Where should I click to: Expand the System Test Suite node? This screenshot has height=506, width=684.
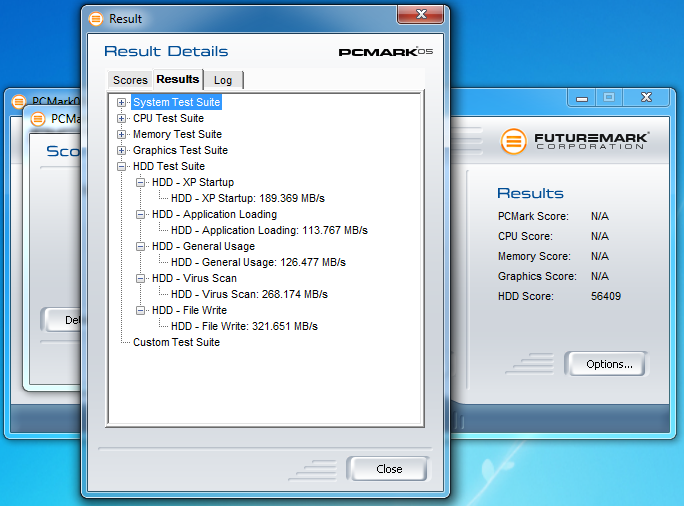pyautogui.click(x=121, y=103)
